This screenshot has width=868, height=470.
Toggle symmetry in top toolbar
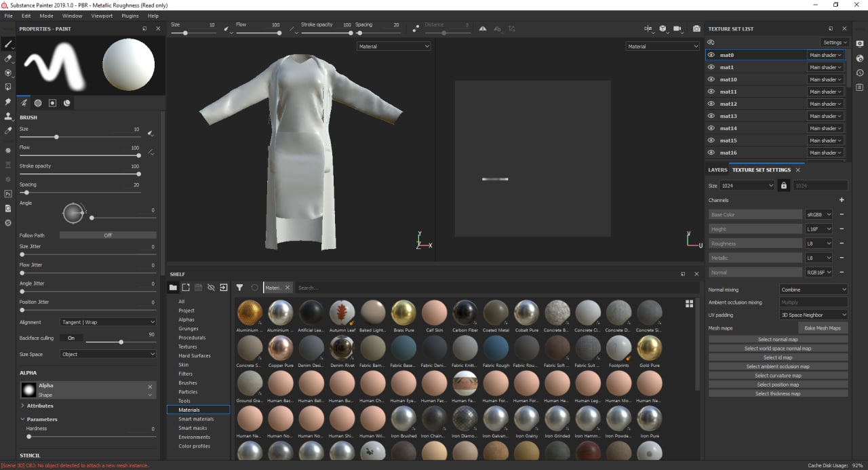482,28
